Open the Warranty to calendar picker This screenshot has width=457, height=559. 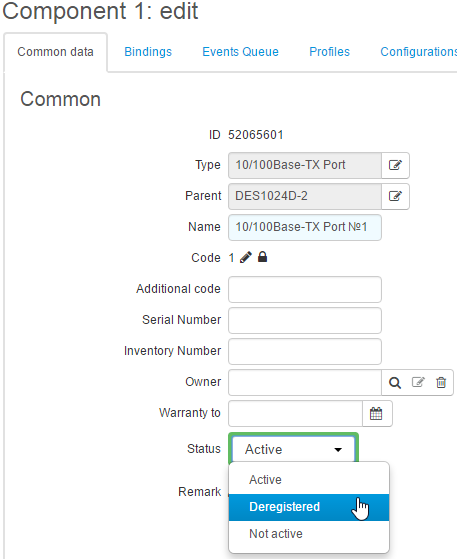pos(377,414)
